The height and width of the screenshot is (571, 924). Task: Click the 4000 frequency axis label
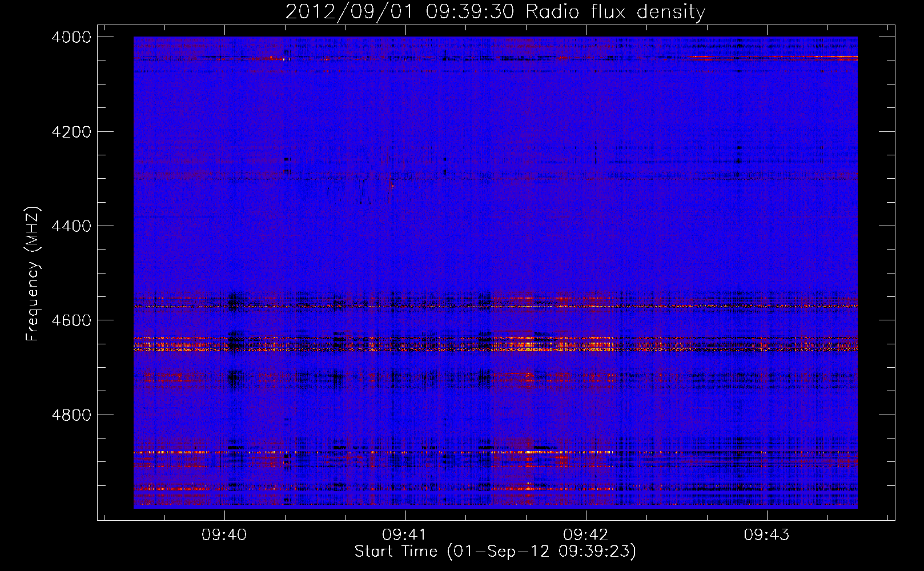pyautogui.click(x=71, y=37)
